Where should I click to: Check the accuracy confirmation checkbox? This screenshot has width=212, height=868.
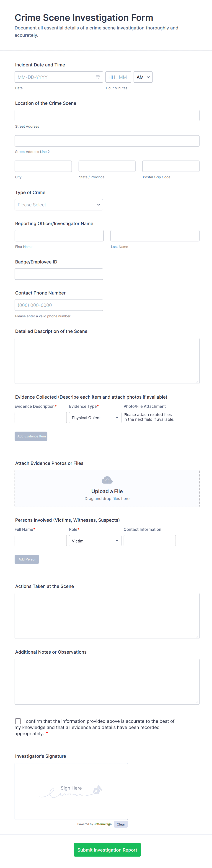click(18, 721)
